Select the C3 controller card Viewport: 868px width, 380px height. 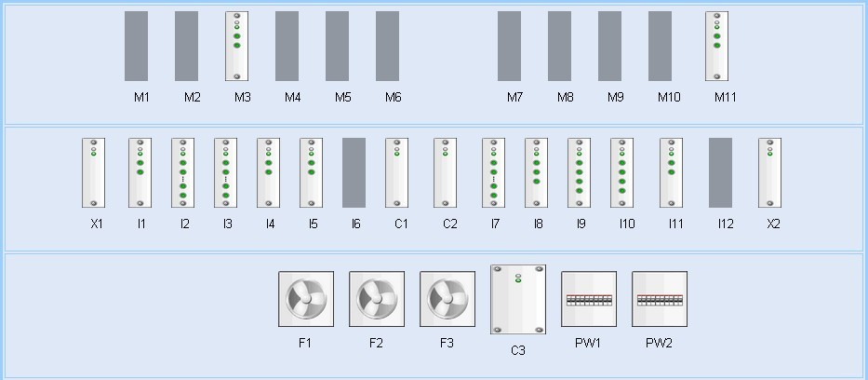click(518, 299)
